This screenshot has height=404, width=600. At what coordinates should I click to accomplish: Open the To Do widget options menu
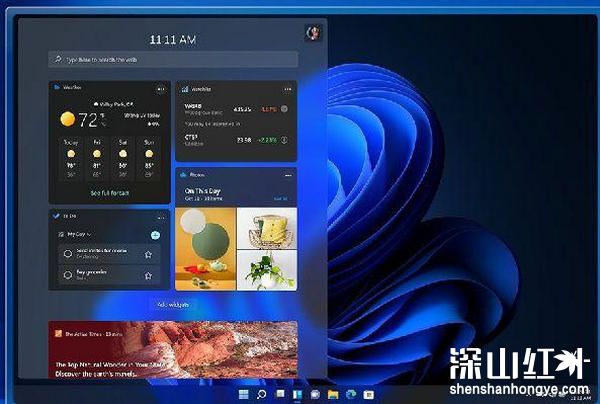tap(161, 217)
